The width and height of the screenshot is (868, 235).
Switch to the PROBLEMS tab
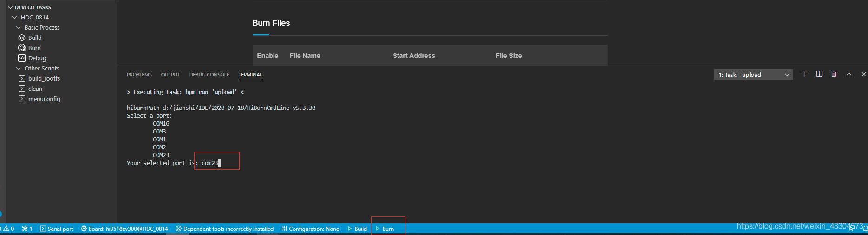[x=139, y=75]
